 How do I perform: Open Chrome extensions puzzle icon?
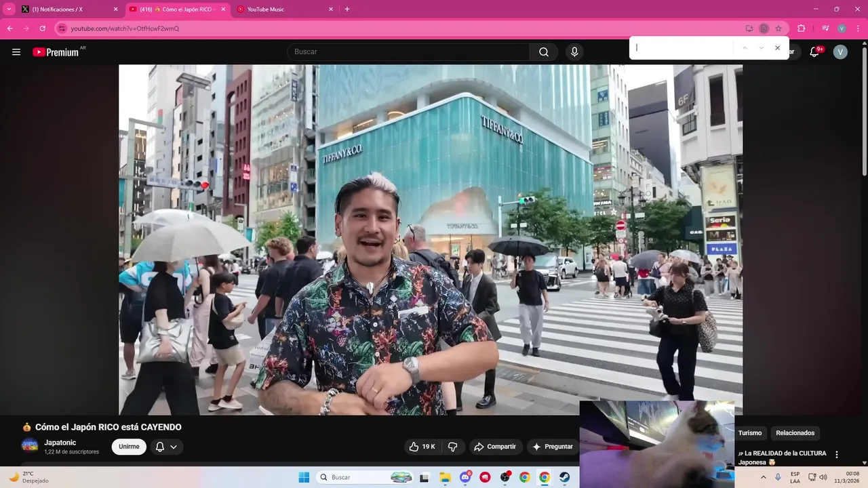802,28
